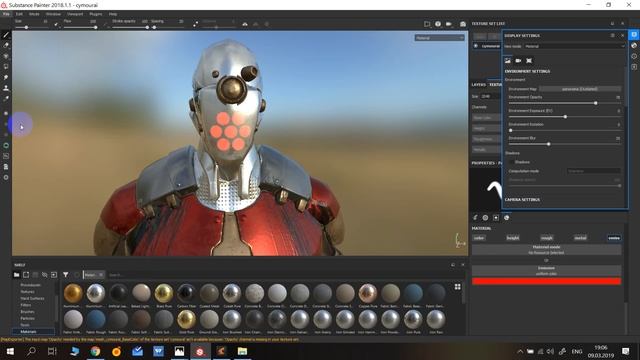Select the Smudge tool
Viewport: 640px width, 360px height.
tap(6, 77)
